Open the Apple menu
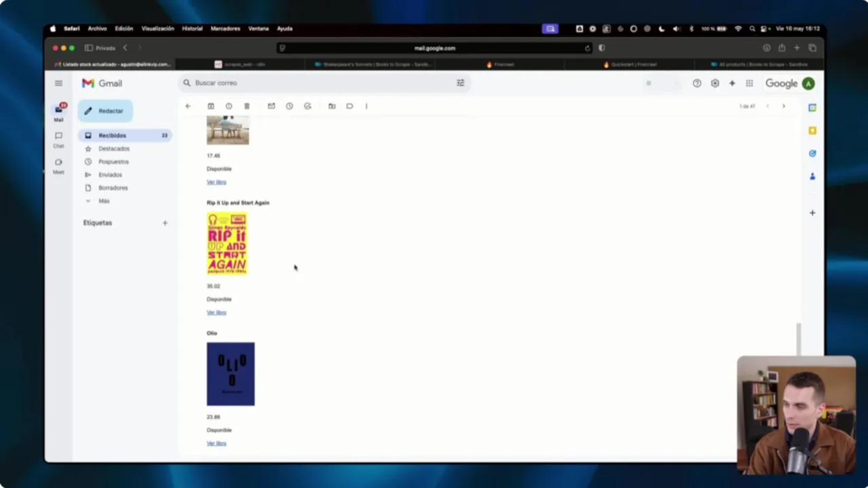 tap(53, 28)
